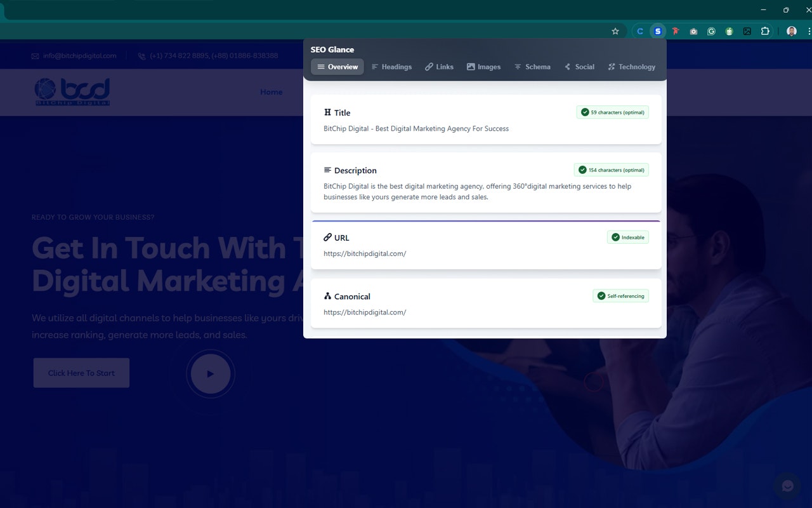Screen dimensions: 812x508
Task: Click the 154 characters (optimal) badge
Action: 612,170
